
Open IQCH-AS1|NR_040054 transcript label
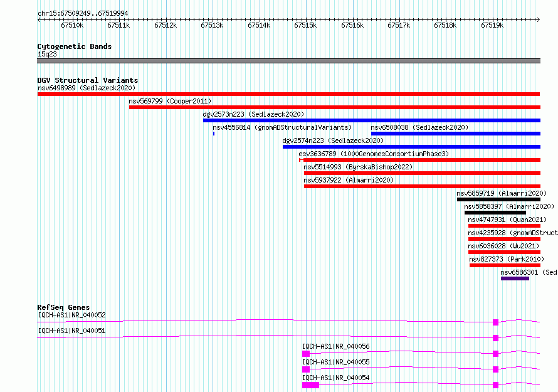tap(336, 378)
